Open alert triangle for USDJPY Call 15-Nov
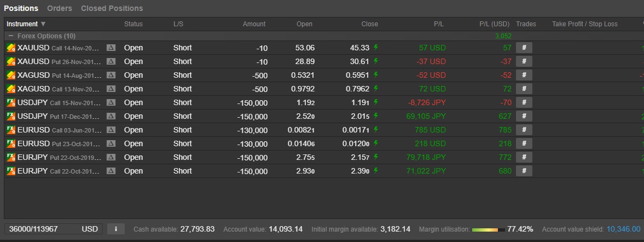 click(111, 102)
